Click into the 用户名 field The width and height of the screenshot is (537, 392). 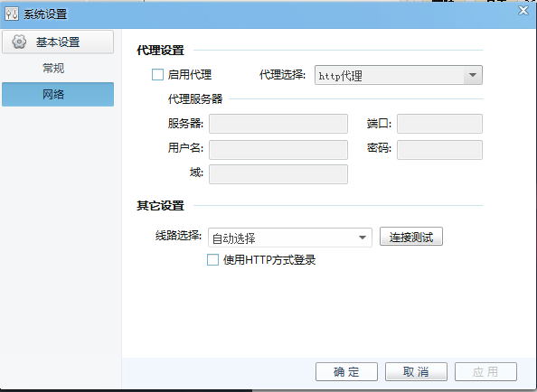coord(278,149)
